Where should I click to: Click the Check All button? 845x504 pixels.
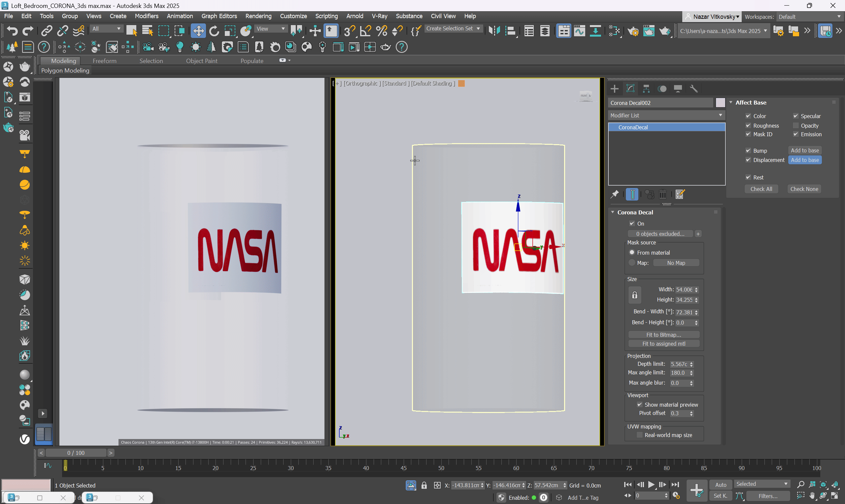(761, 189)
